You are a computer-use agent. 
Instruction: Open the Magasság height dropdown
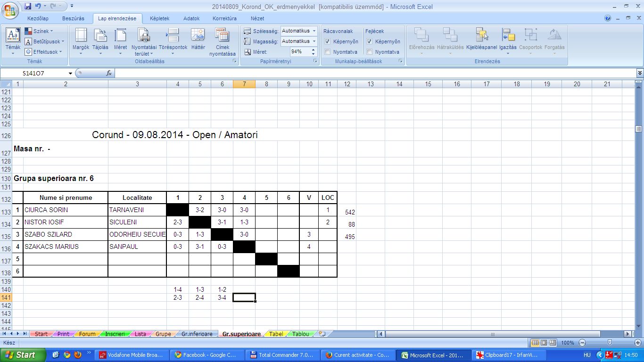tap(314, 41)
